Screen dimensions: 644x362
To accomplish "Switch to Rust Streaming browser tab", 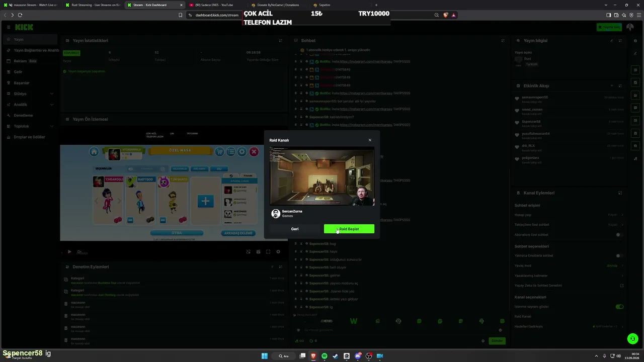I will (94, 5).
